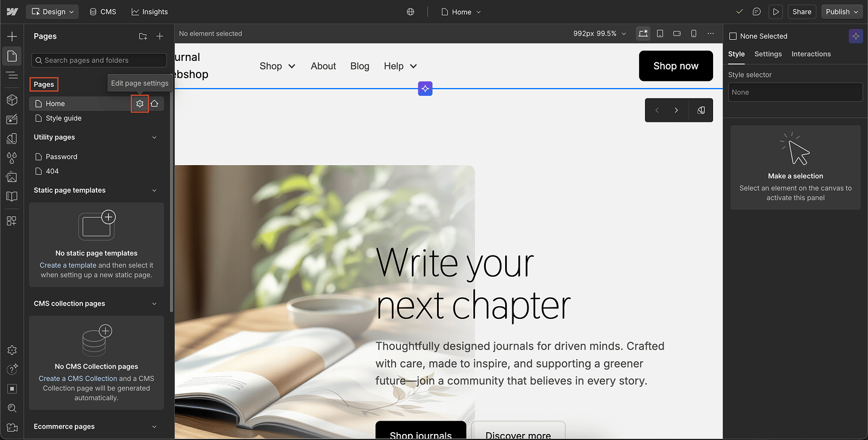Viewport: 868px width, 440px height.
Task: Select the desktop base breakpoint
Action: (x=643, y=34)
